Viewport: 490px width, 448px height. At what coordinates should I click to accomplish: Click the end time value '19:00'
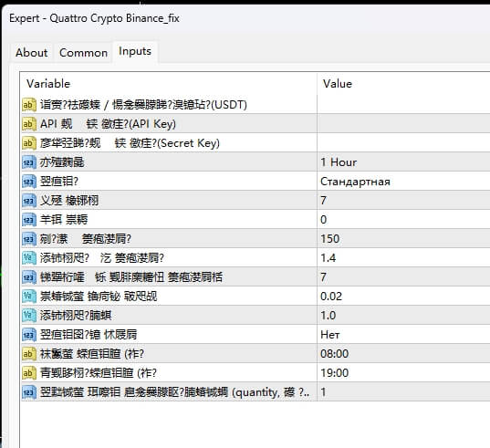point(334,372)
